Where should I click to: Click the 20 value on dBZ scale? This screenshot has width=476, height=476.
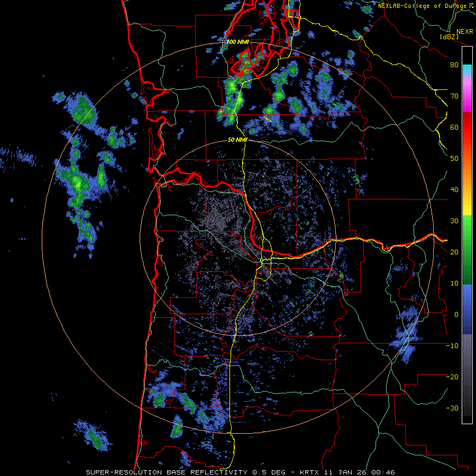454,252
